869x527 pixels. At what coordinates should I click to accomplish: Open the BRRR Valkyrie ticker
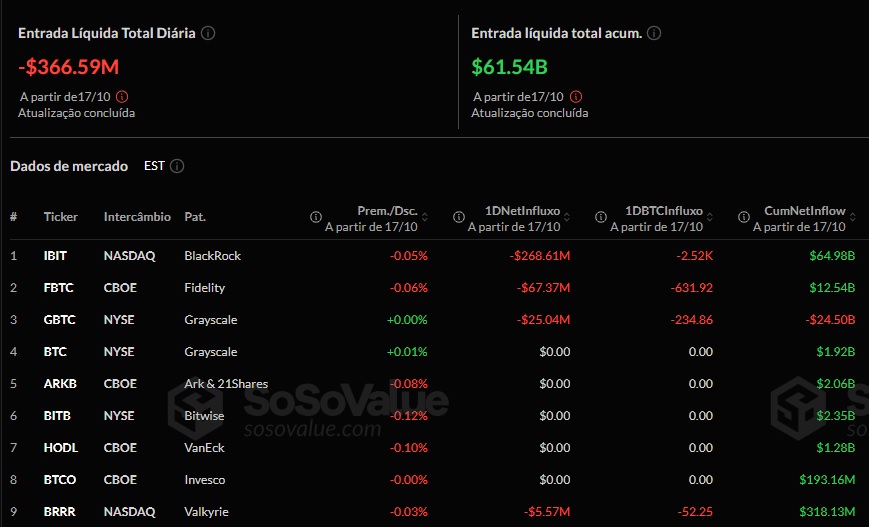click(x=58, y=512)
